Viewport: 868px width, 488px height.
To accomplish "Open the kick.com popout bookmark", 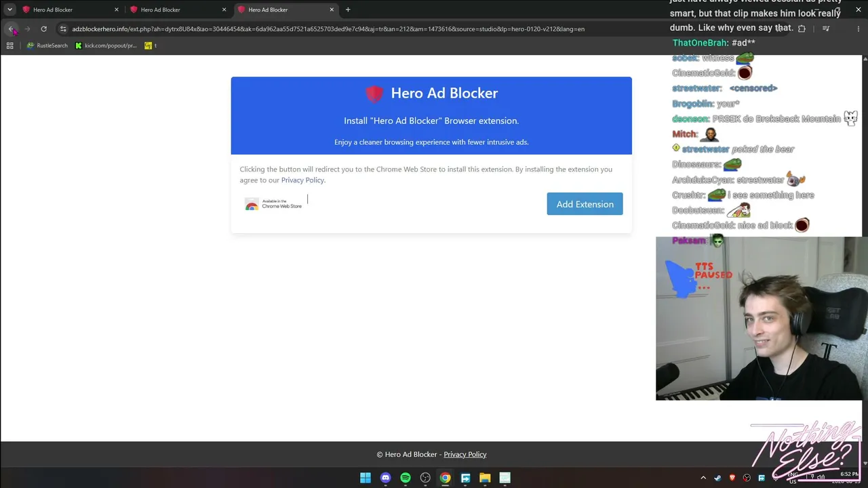I will [106, 45].
